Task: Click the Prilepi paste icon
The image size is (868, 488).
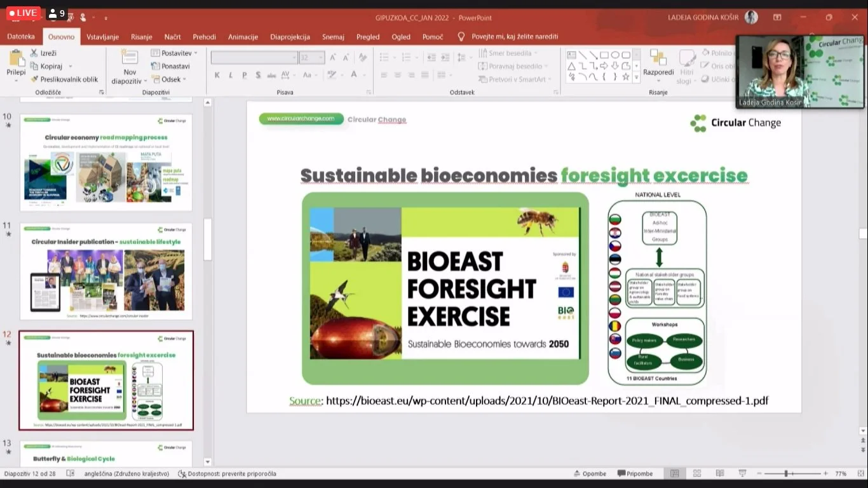Action: (x=16, y=58)
